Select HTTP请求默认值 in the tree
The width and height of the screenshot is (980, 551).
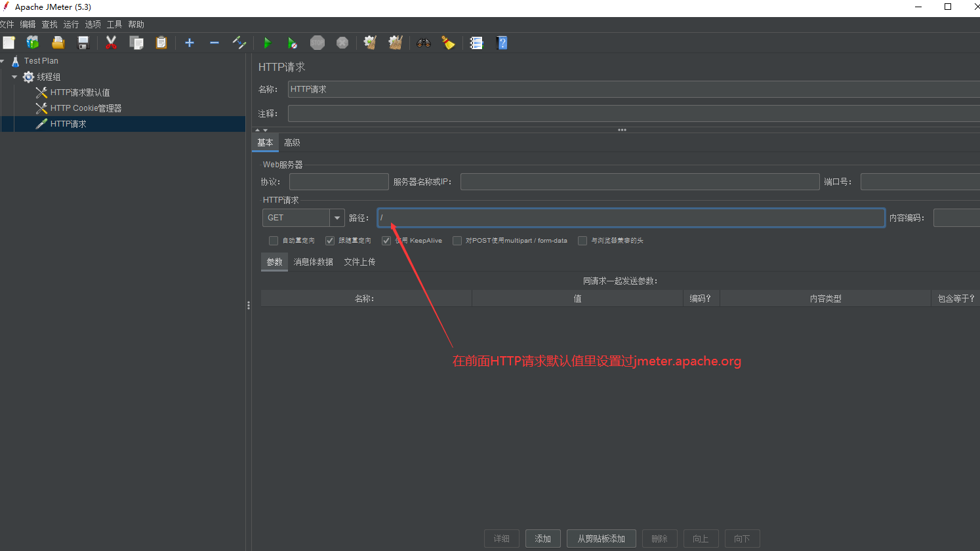click(80, 92)
